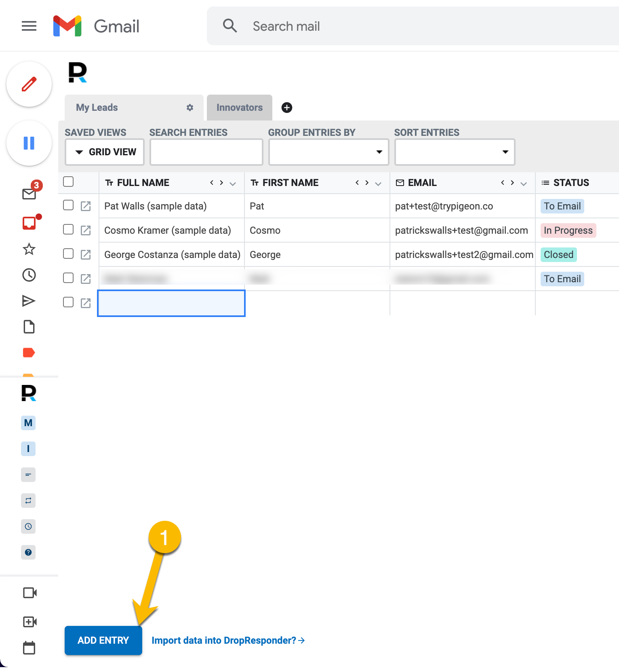
Task: Open Starred mail via star icon
Action: [x=29, y=249]
